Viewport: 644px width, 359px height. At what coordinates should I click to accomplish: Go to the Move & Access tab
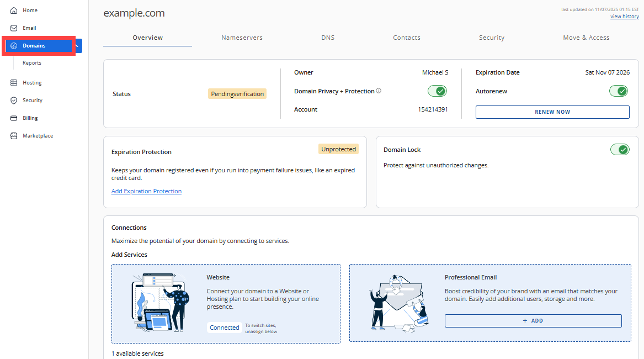[x=586, y=38]
